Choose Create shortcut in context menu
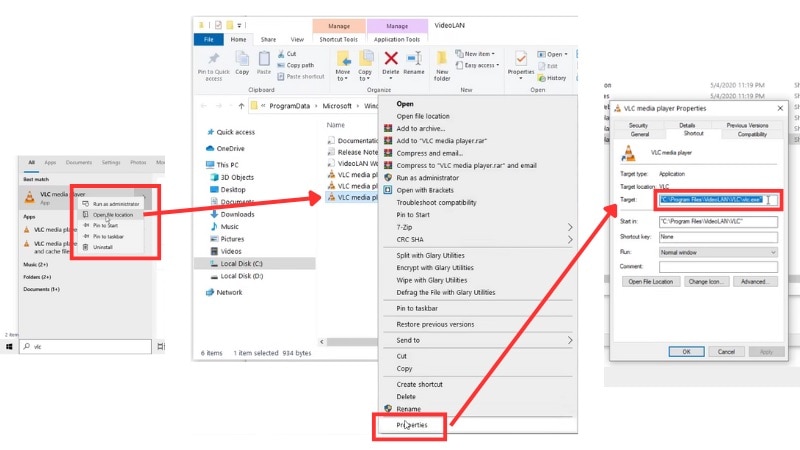This screenshot has width=800, height=450. [x=419, y=385]
